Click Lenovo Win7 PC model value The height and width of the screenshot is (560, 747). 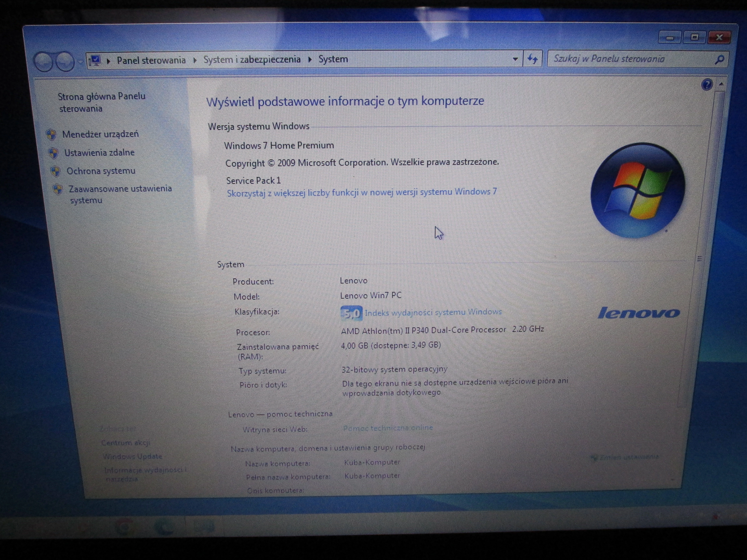coord(370,295)
